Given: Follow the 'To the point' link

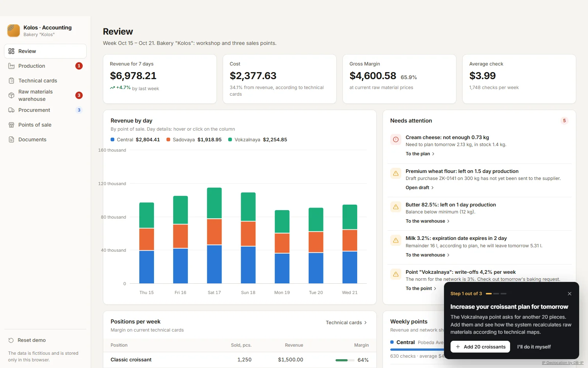Looking at the screenshot, I should (421, 289).
